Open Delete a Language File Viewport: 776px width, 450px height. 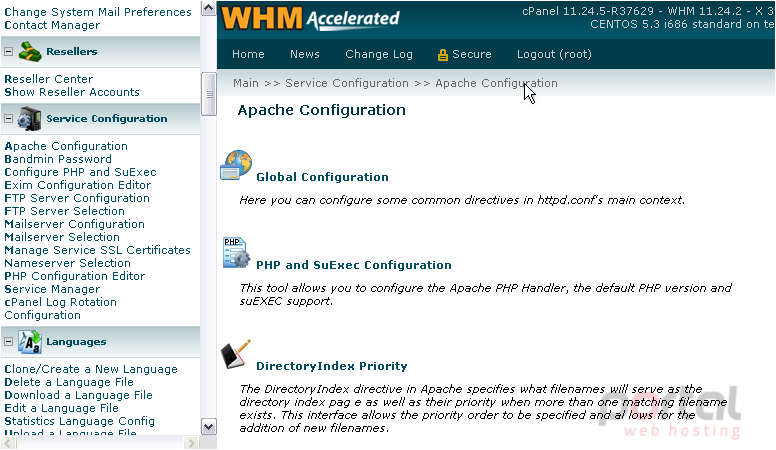tap(69, 382)
